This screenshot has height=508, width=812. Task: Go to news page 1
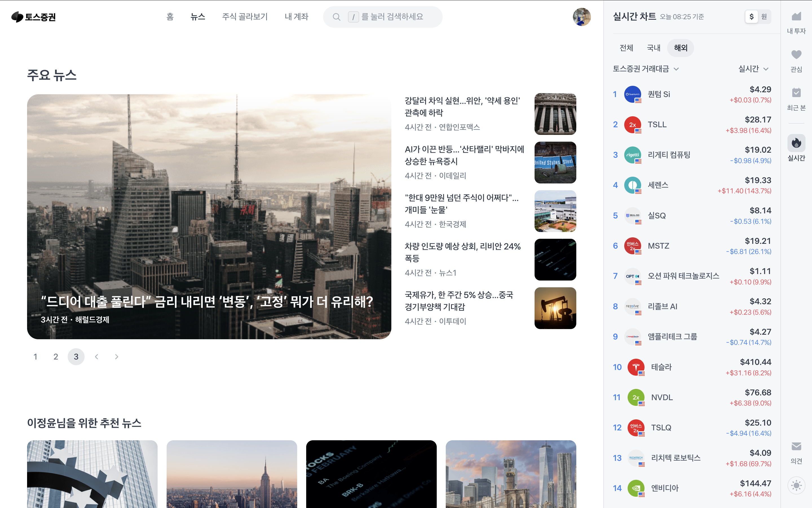coord(35,357)
